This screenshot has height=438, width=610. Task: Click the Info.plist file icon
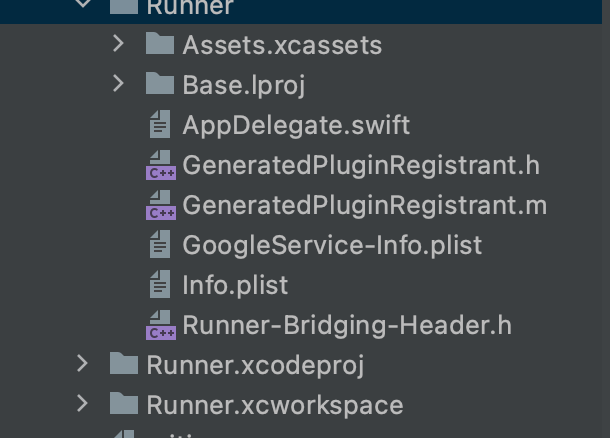click(160, 284)
